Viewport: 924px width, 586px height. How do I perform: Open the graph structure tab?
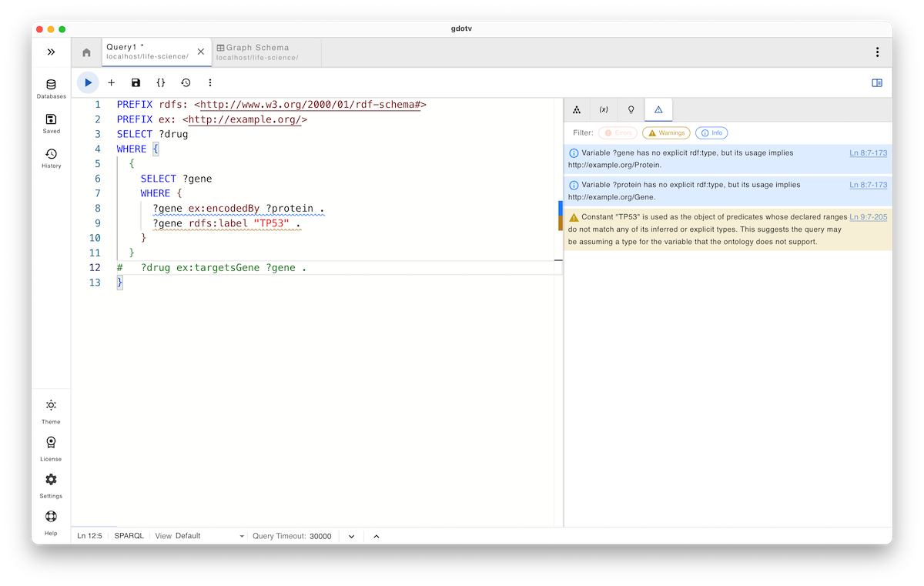577,109
